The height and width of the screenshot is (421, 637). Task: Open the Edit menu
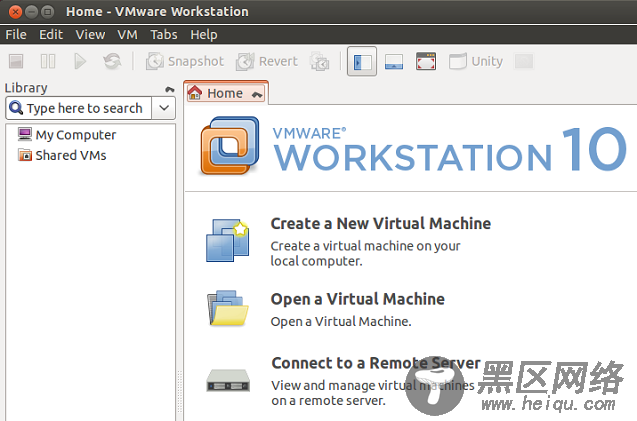pyautogui.click(x=51, y=35)
